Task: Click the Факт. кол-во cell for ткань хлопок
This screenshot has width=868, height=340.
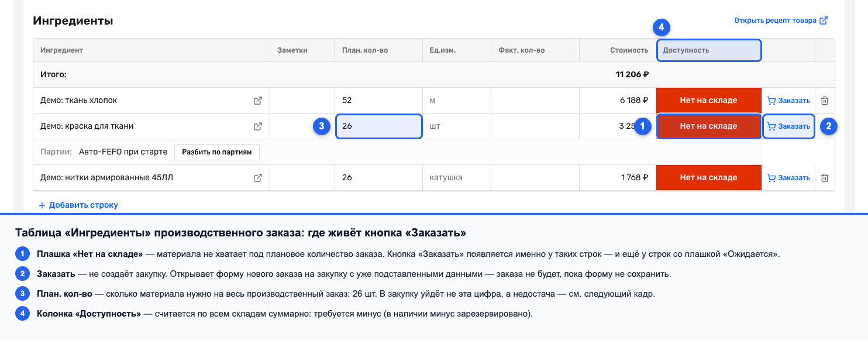Action: pos(535,101)
